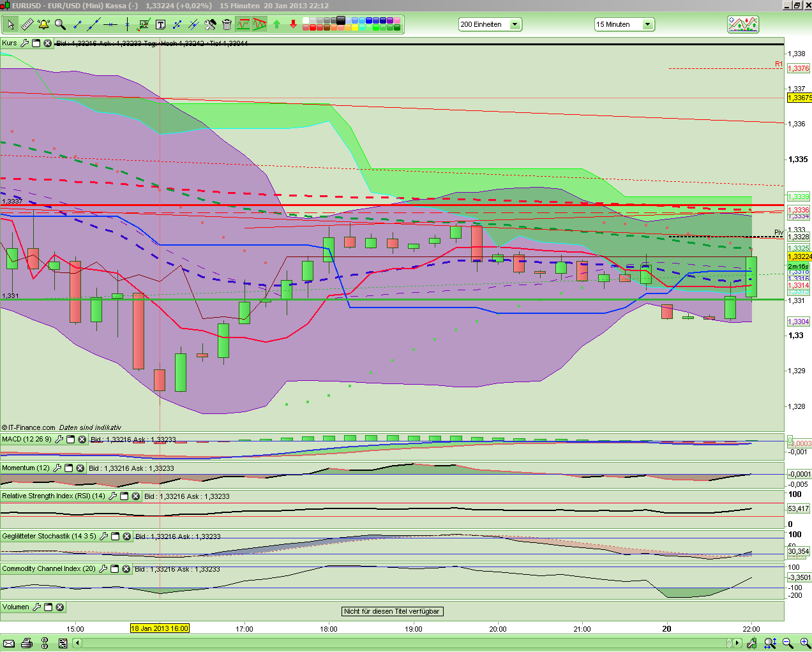Toggle the triangle pattern drawing button

pyautogui.click(x=260, y=24)
